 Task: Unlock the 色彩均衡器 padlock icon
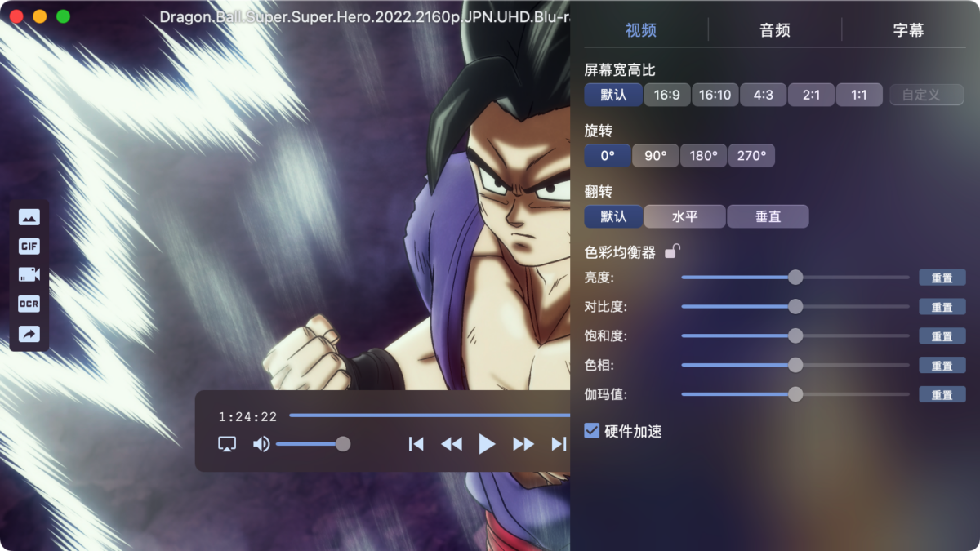[x=672, y=251]
